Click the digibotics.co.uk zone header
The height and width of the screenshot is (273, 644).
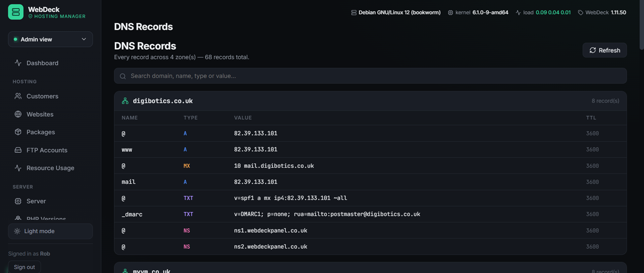tap(370, 101)
